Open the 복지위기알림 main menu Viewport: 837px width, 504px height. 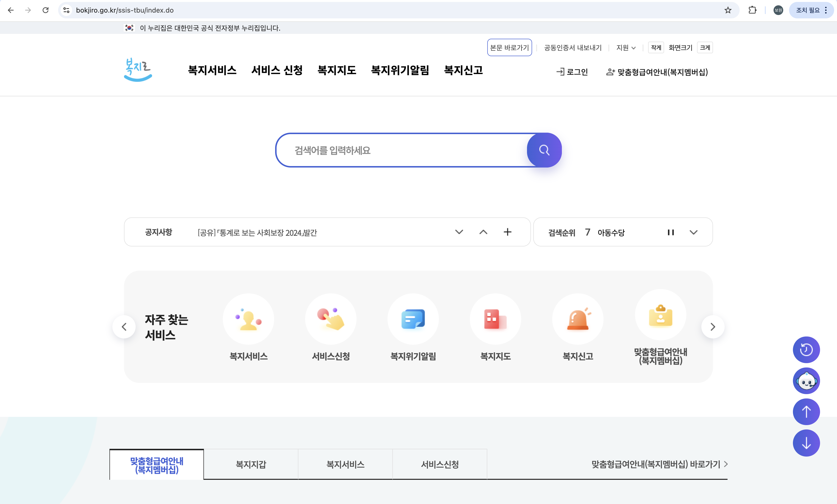400,70
